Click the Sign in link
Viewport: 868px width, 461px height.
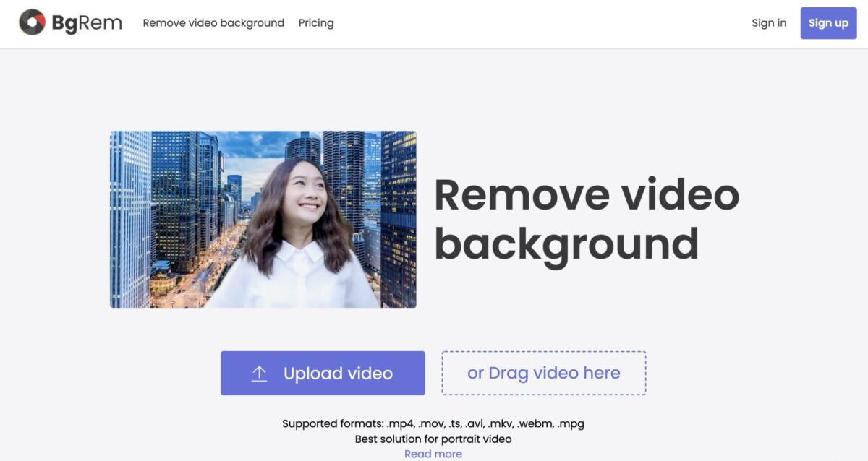[x=769, y=22]
